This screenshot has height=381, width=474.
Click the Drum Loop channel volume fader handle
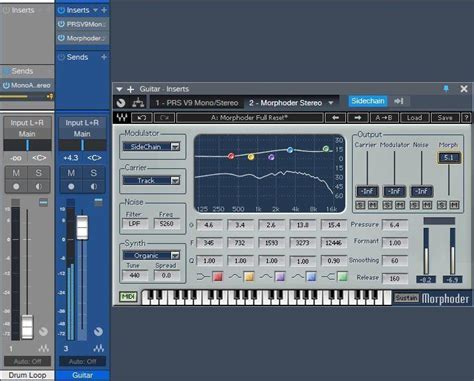coord(27,327)
